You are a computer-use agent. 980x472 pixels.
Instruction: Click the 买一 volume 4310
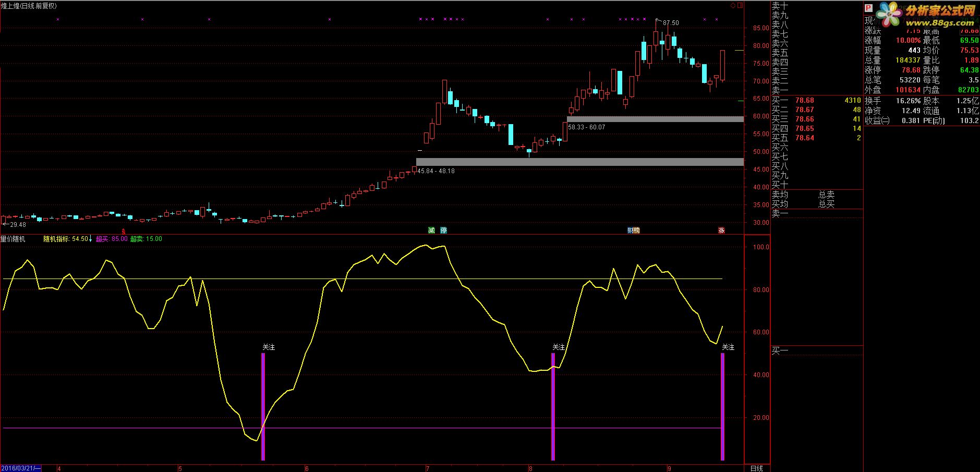pos(853,100)
